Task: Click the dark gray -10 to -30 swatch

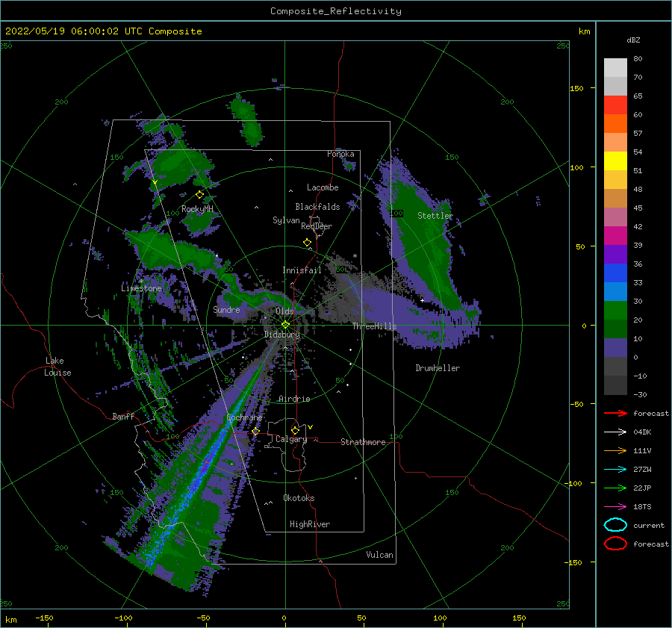Action: coord(615,385)
